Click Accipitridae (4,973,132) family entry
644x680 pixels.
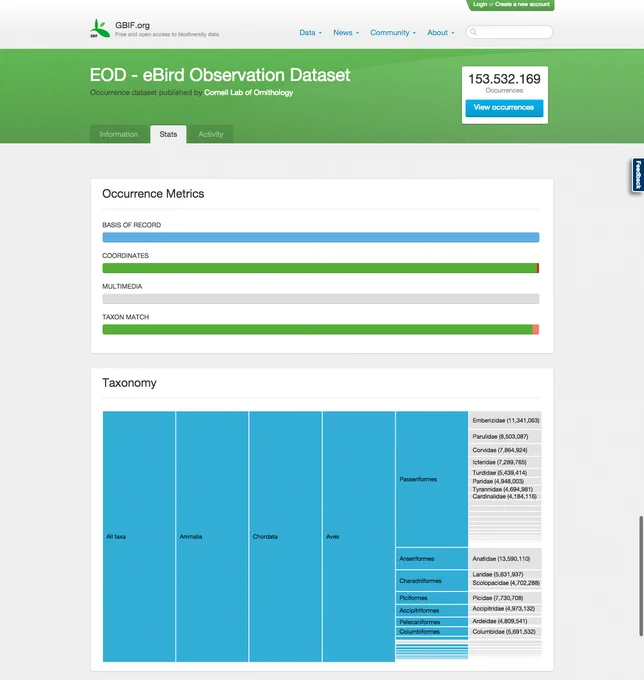pos(505,609)
